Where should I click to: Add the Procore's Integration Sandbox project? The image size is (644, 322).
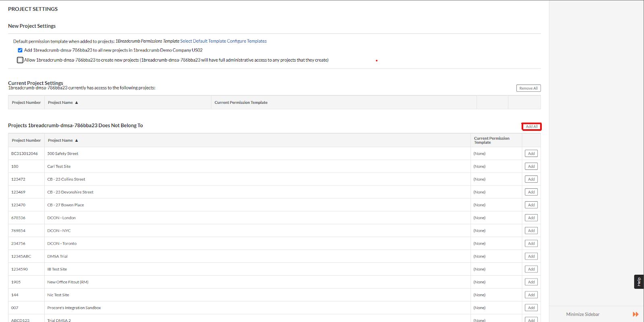click(x=531, y=308)
